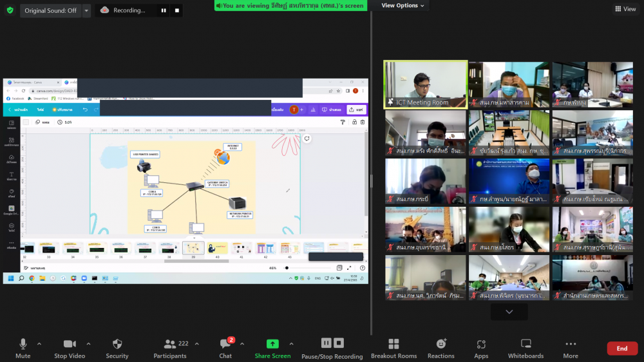Open Original Sound dropdown arrow
This screenshot has height=362, width=644.
(x=86, y=10)
